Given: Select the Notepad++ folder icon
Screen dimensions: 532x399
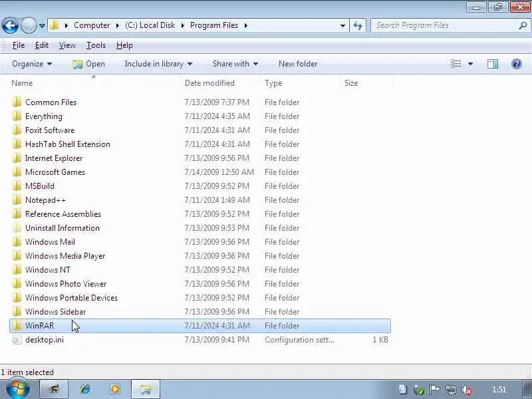Looking at the screenshot, I should tap(17, 200).
